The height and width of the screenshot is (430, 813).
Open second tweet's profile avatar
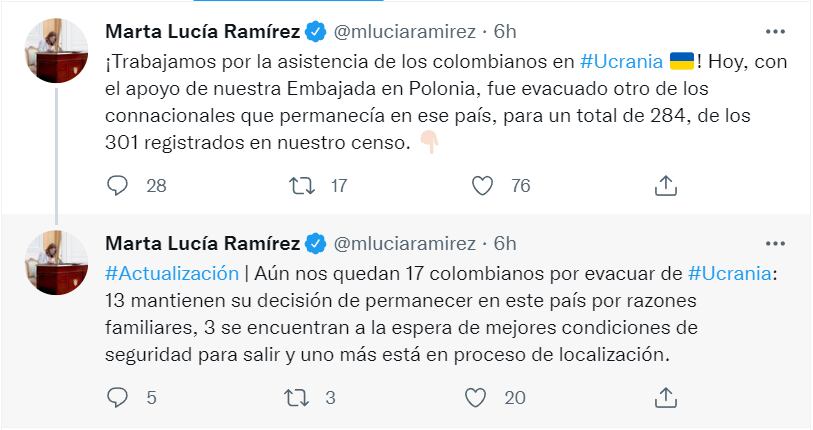point(55,261)
